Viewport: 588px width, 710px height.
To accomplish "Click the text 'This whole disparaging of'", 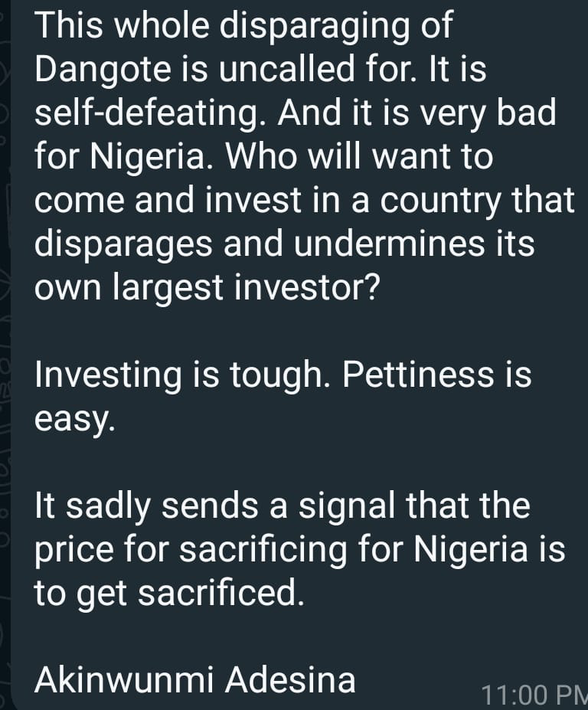I will point(243,27).
